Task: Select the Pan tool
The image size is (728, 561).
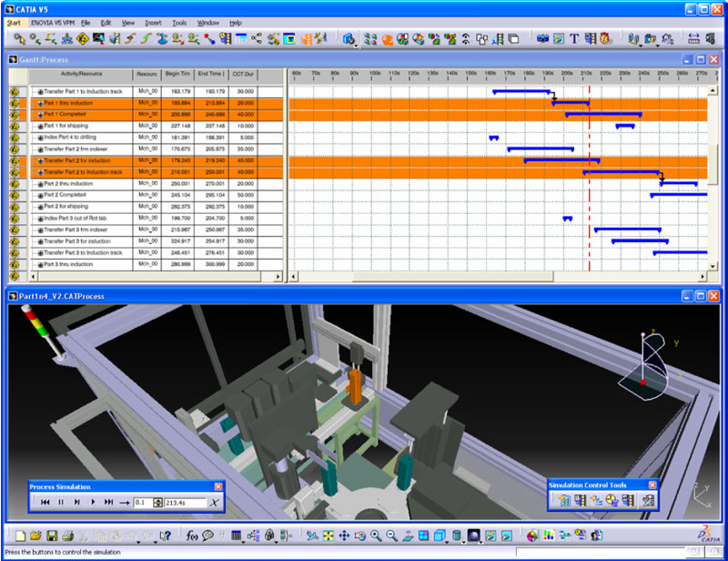Action: coord(344,535)
